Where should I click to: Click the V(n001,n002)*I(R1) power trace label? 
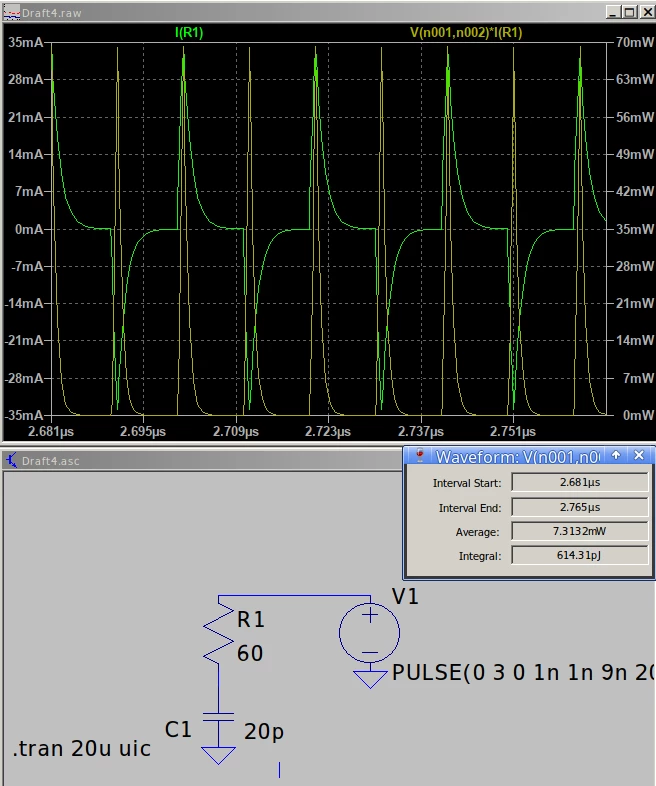coord(466,33)
